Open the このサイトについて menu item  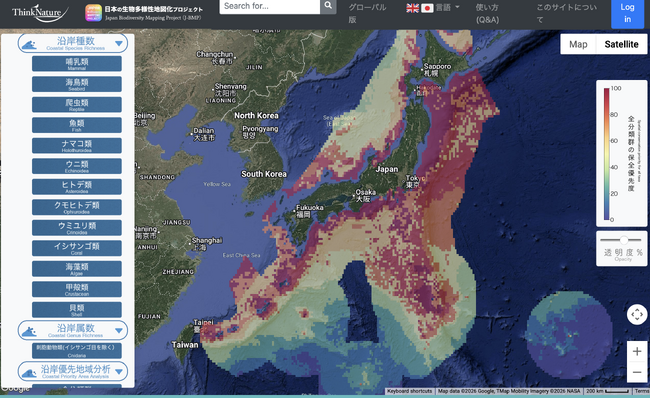[566, 13]
